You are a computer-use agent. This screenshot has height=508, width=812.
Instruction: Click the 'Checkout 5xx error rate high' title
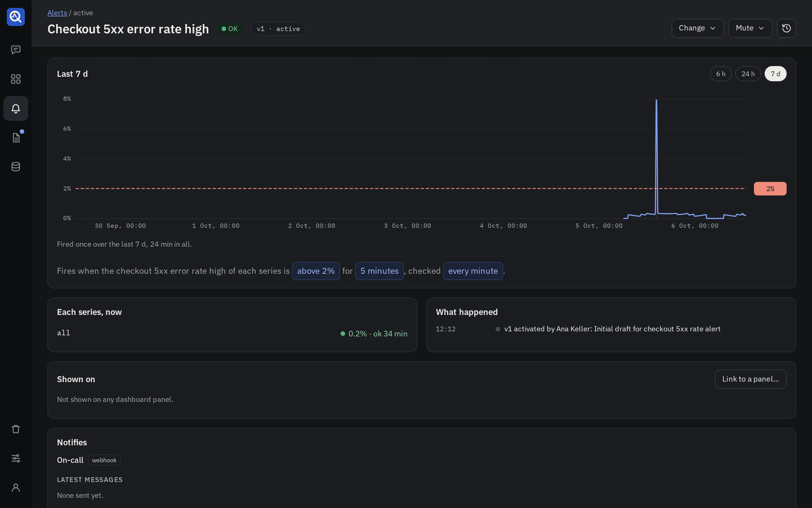point(128,29)
